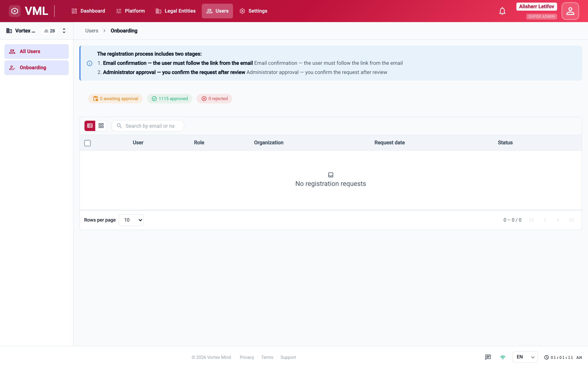Click the Organization column header
The image size is (588, 368).
tap(269, 143)
